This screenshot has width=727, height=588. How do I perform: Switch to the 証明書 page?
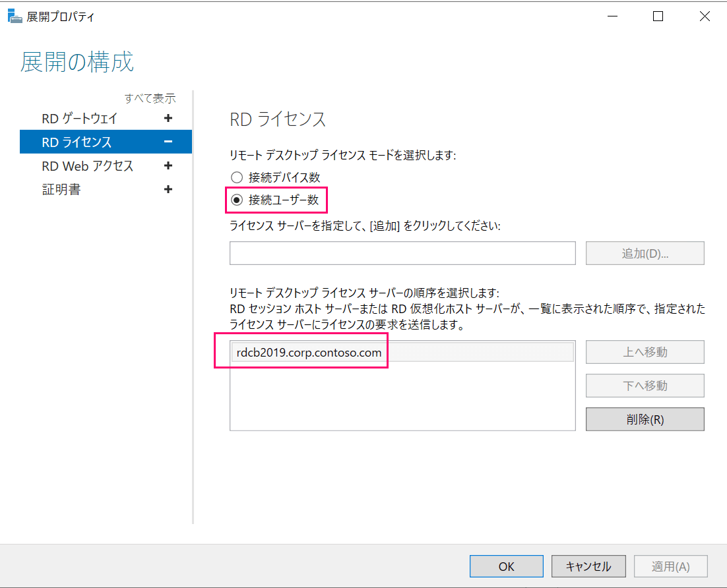click(x=61, y=189)
